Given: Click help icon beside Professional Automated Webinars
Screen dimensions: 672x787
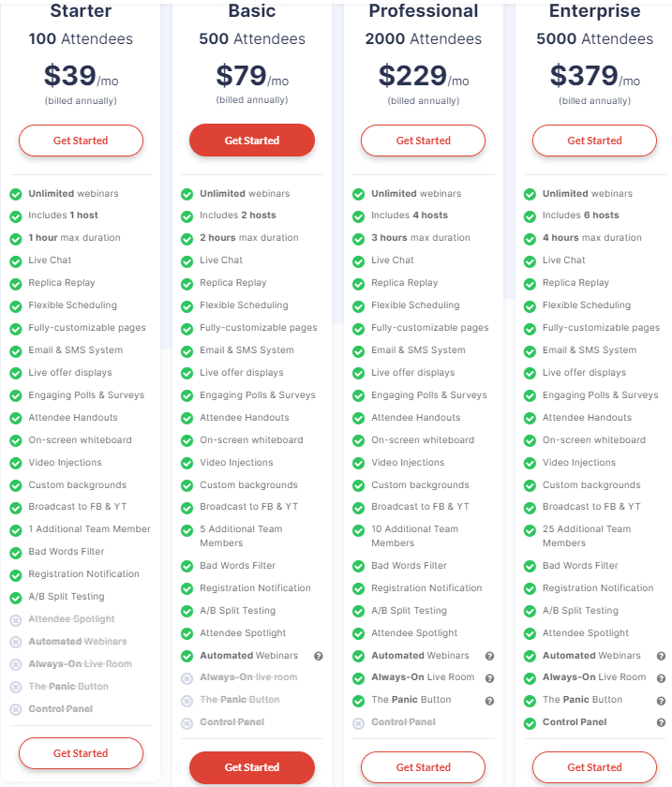Looking at the screenshot, I should coord(489,656).
